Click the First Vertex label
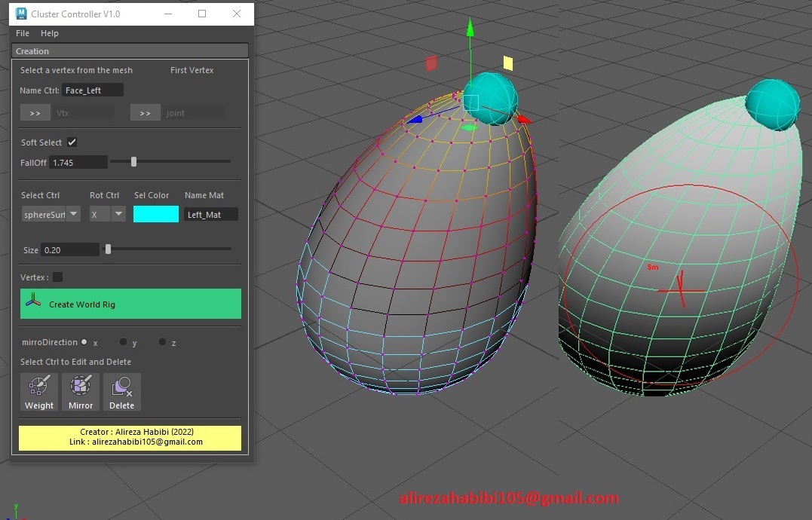Viewport: 812px width, 520px height. (192, 70)
